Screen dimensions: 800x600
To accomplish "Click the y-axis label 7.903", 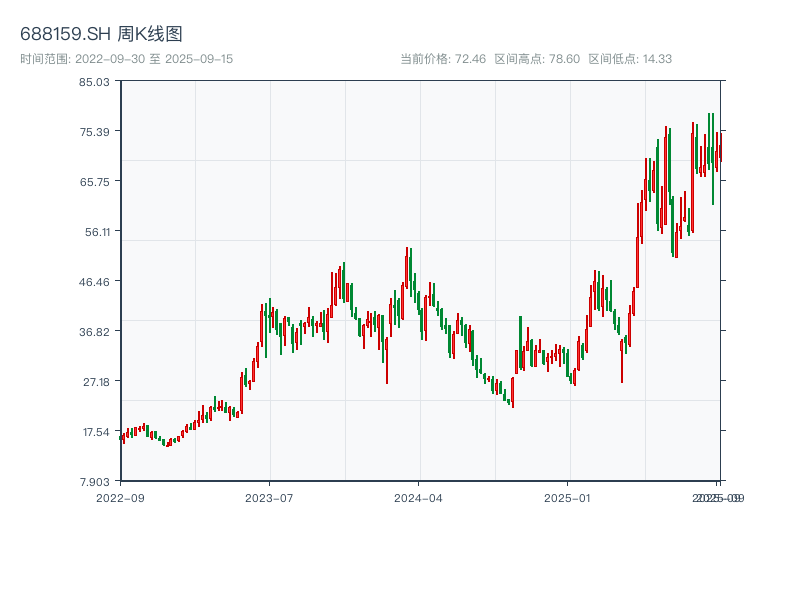I will click(x=95, y=482).
